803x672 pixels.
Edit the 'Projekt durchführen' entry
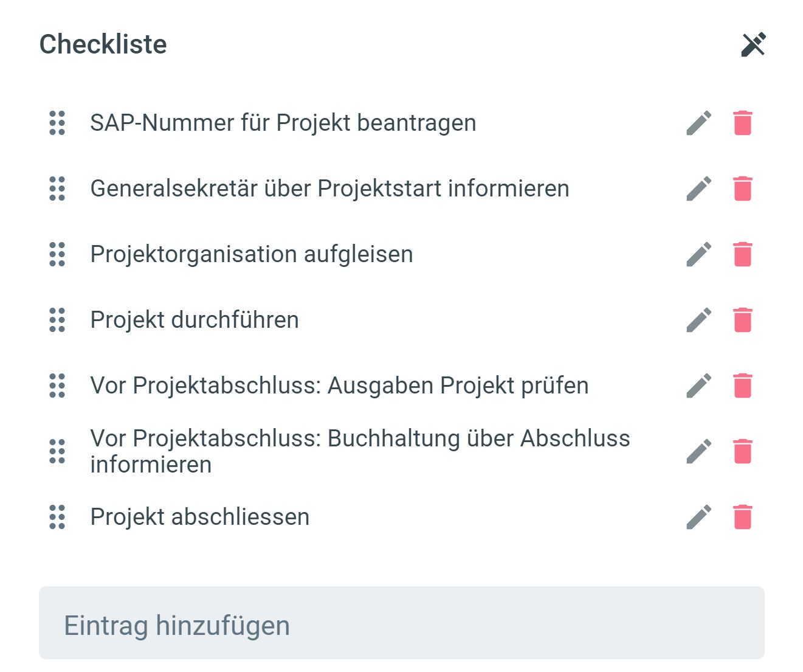click(x=699, y=320)
